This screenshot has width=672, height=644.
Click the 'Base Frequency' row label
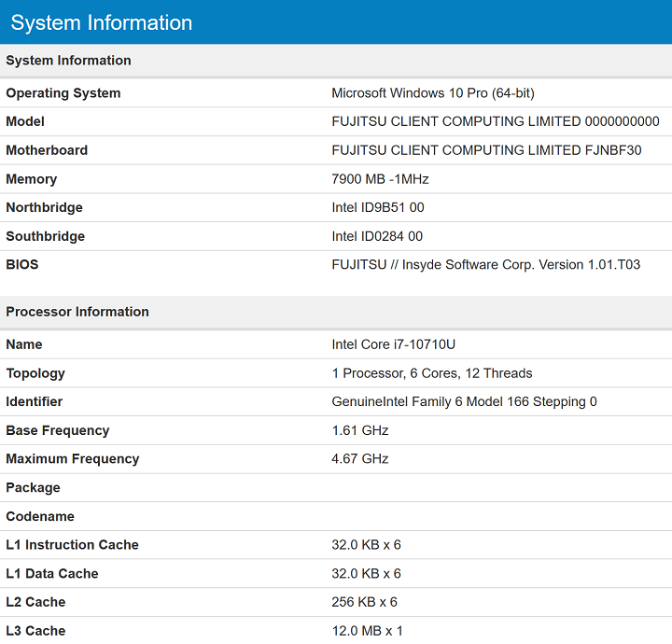pyautogui.click(x=58, y=430)
